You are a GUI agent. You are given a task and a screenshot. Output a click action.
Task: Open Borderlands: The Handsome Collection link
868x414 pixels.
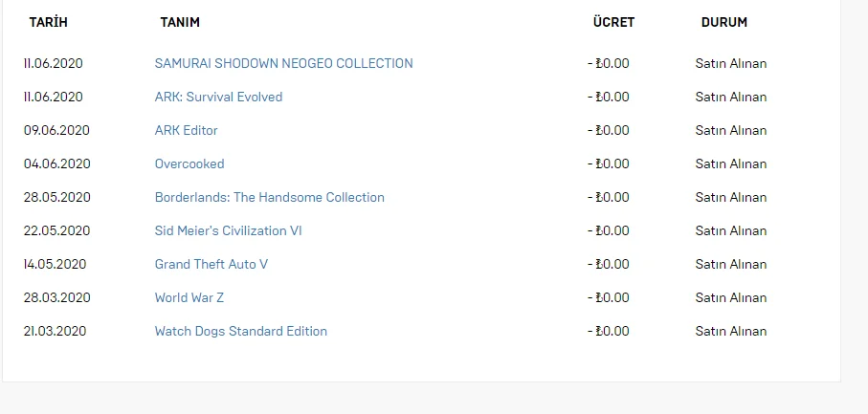[x=269, y=197]
